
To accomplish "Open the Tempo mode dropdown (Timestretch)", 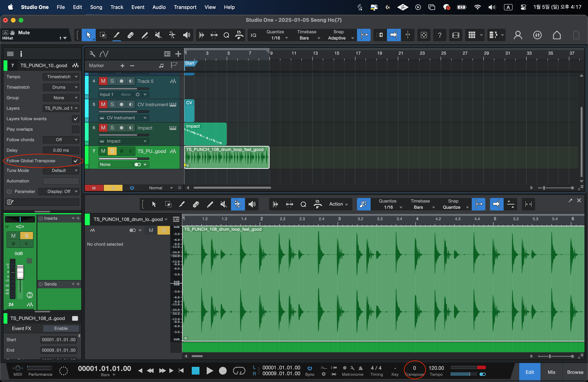I will 61,77.
